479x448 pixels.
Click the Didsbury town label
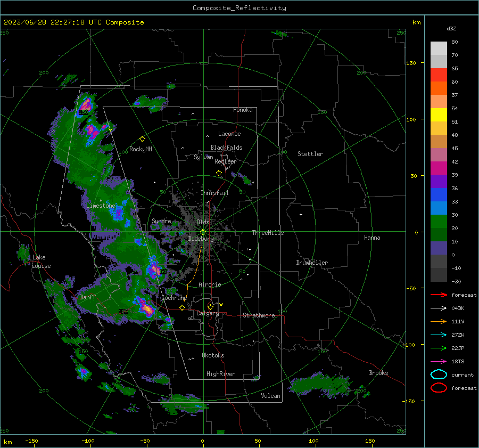201,239
